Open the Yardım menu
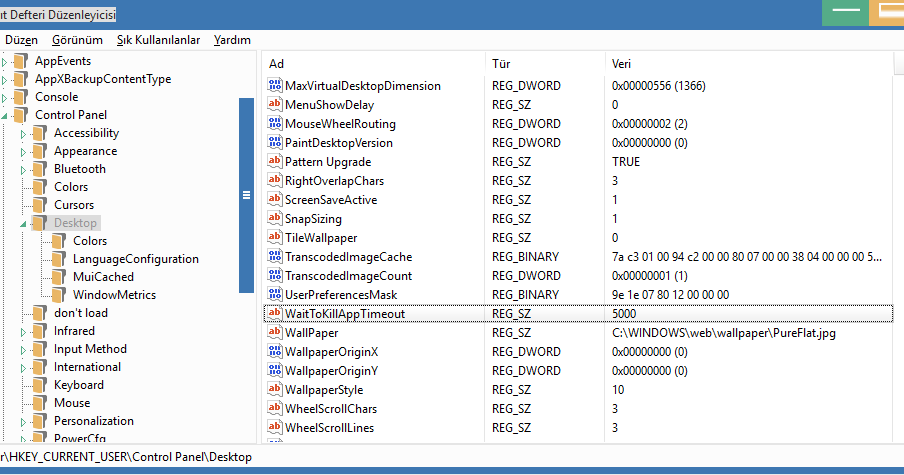The width and height of the screenshot is (904, 475). 232,40
